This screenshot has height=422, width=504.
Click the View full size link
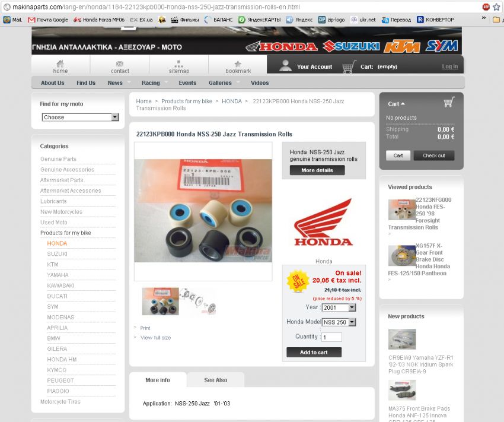pyautogui.click(x=155, y=337)
